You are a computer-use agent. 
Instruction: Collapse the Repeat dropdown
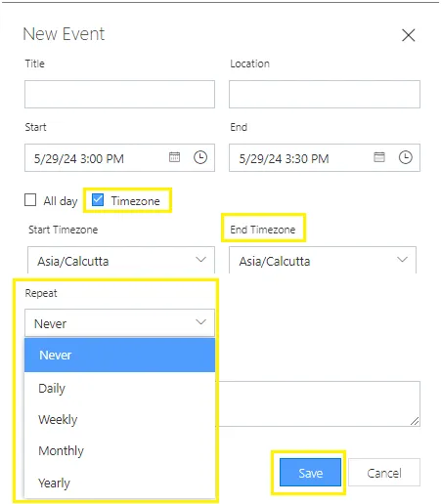point(119,322)
